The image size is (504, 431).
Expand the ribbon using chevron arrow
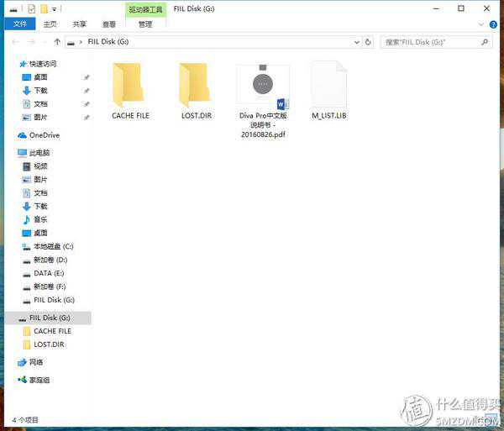483,24
